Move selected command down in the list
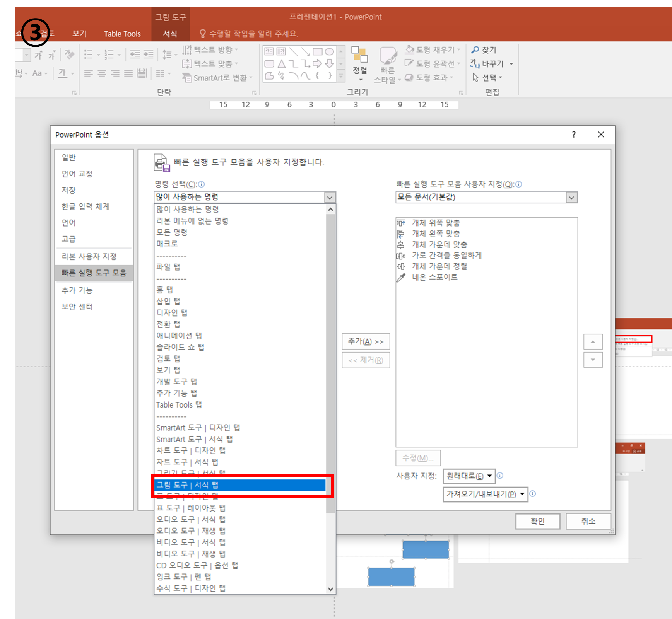The height and width of the screenshot is (619, 672). tap(593, 360)
